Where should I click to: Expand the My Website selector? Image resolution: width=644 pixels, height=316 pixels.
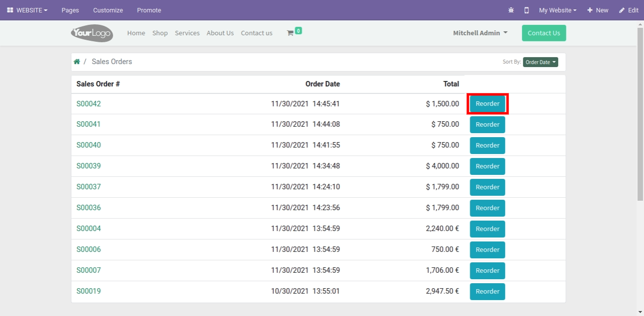(558, 10)
